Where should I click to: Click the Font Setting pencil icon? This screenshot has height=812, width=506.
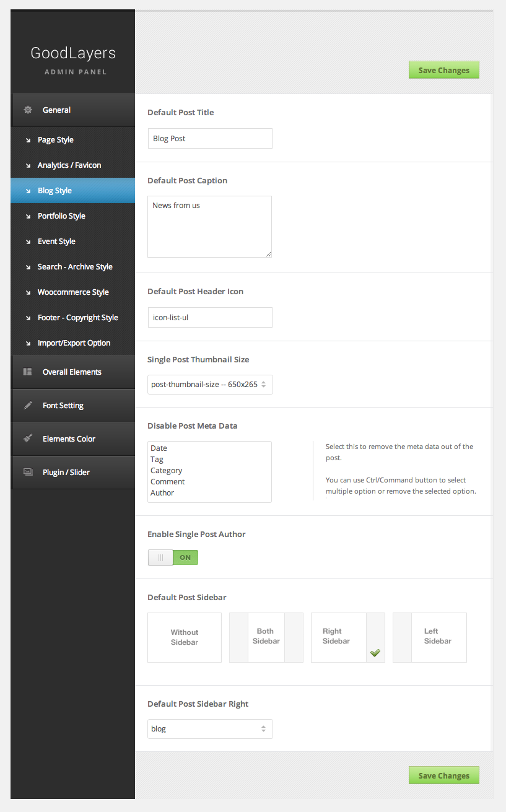[x=28, y=406]
